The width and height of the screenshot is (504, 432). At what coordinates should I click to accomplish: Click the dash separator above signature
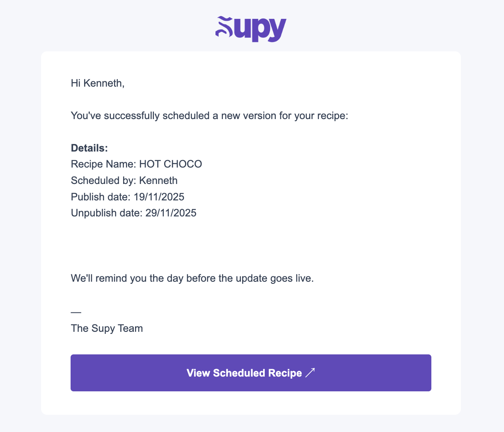pyautogui.click(x=76, y=313)
